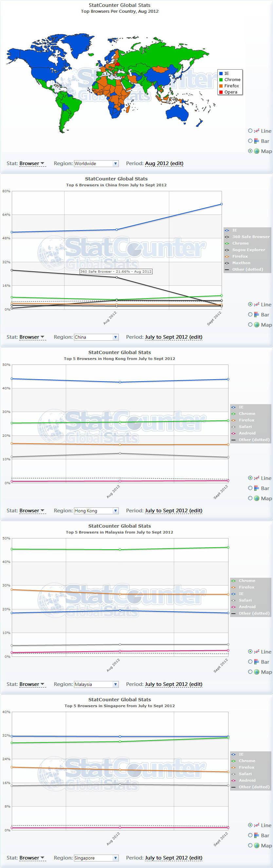This screenshot has height=868, width=273.
Task: Edit the July to Sept 2012 period for Malaysia
Action: 173,684
